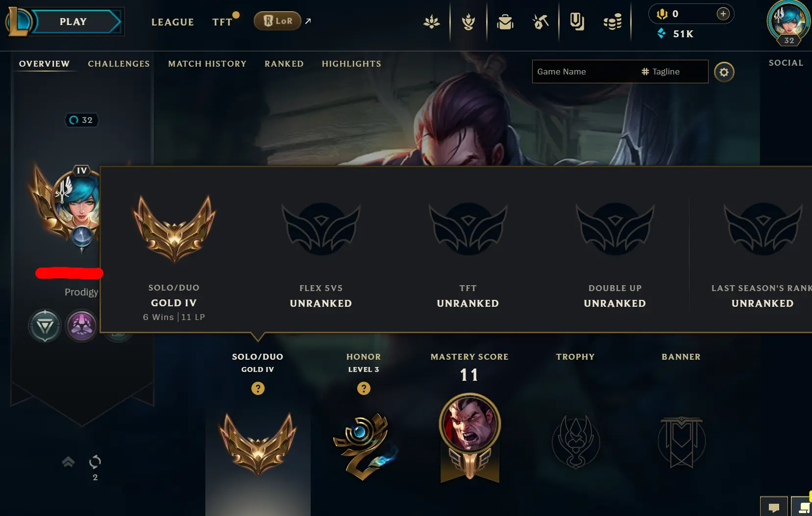Screen dimensions: 812x516
Task: Open the Store coins icon
Action: [x=613, y=22]
